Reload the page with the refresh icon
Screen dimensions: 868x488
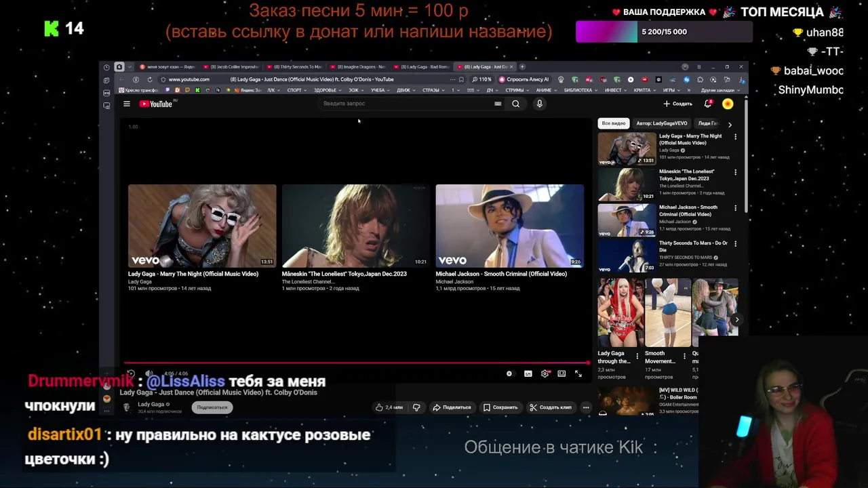coord(150,79)
